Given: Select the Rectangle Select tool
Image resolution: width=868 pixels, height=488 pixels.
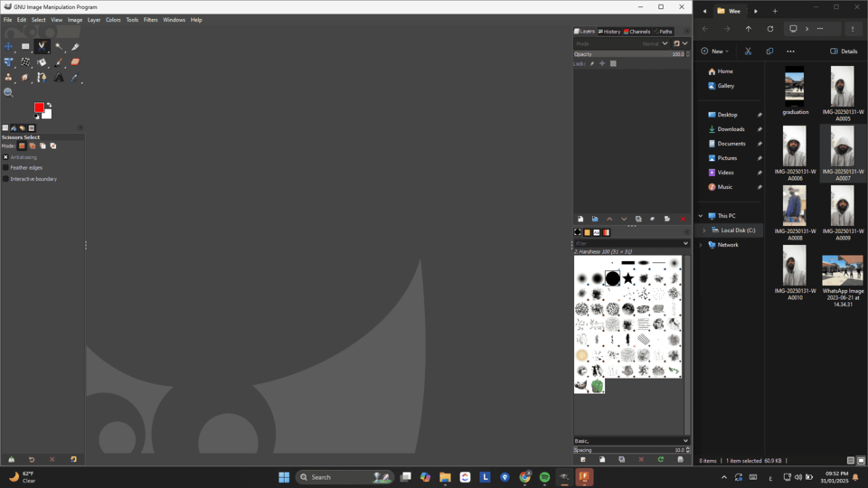Looking at the screenshot, I should point(25,46).
